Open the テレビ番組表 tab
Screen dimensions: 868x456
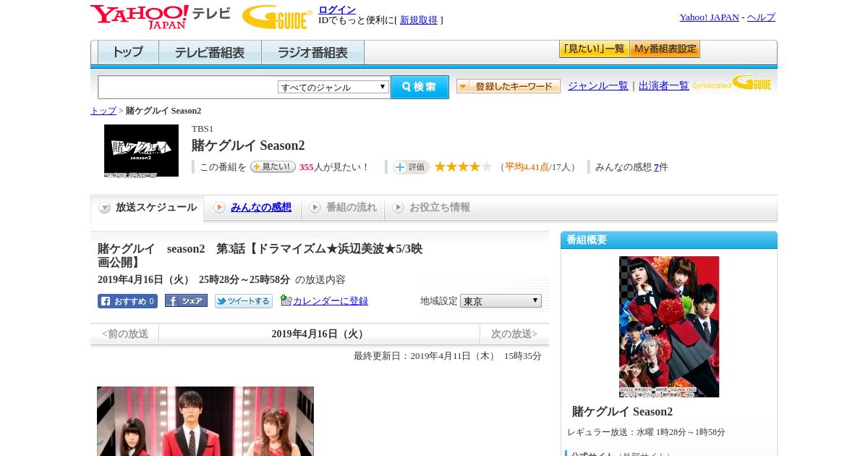[210, 53]
